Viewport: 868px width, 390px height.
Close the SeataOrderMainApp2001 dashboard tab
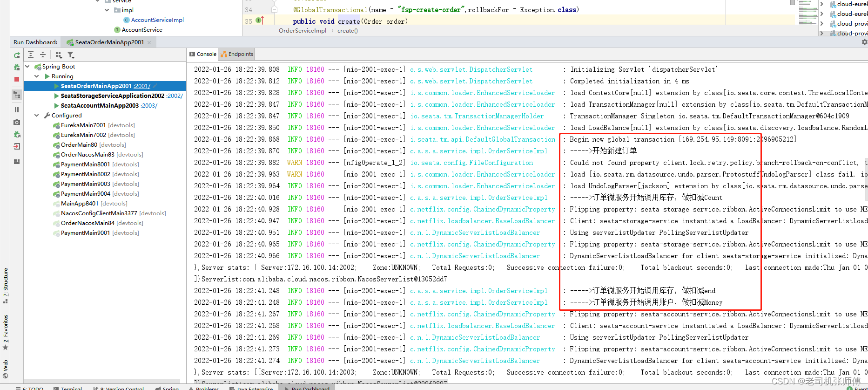pos(149,42)
